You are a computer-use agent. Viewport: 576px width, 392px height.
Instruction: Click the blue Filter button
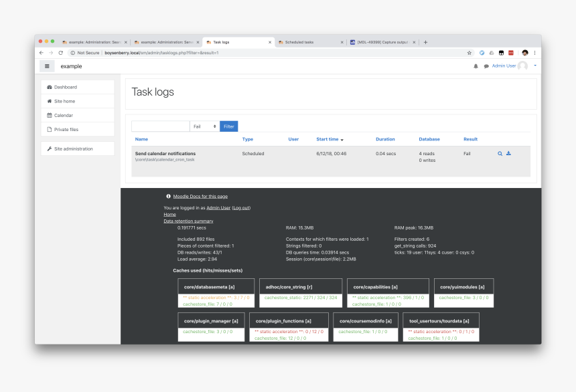[x=229, y=126]
